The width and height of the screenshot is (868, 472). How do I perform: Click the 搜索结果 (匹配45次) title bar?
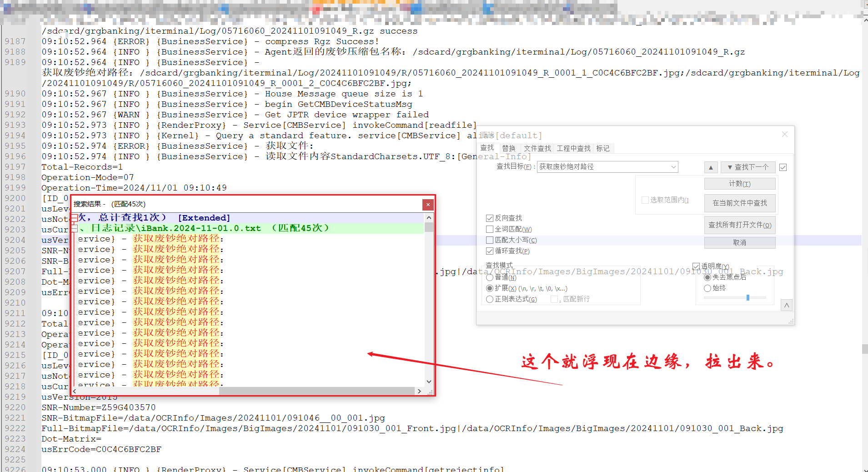[x=247, y=204]
